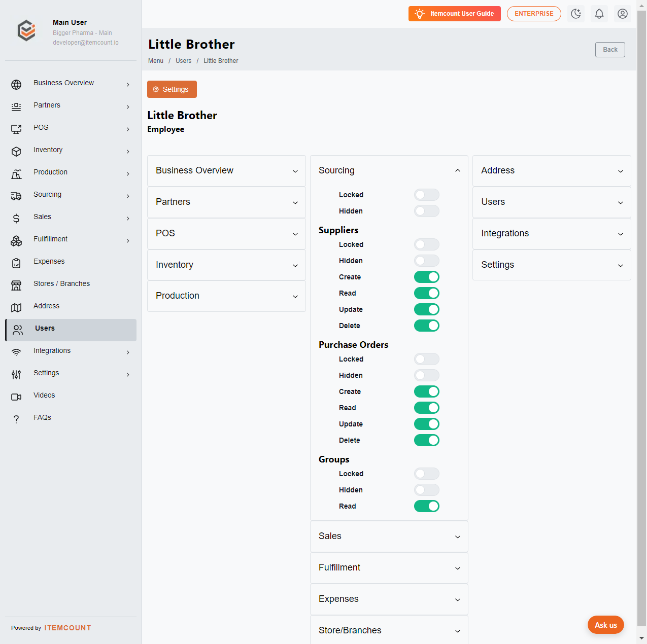Click the Production factory icon
The image size is (647, 644).
coord(16,174)
